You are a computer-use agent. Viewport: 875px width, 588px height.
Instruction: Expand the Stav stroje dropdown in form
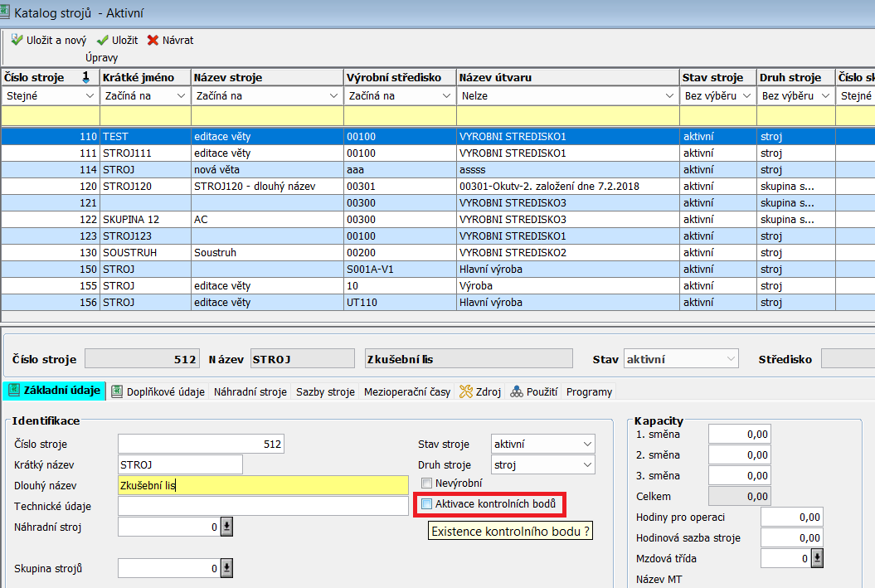click(587, 445)
